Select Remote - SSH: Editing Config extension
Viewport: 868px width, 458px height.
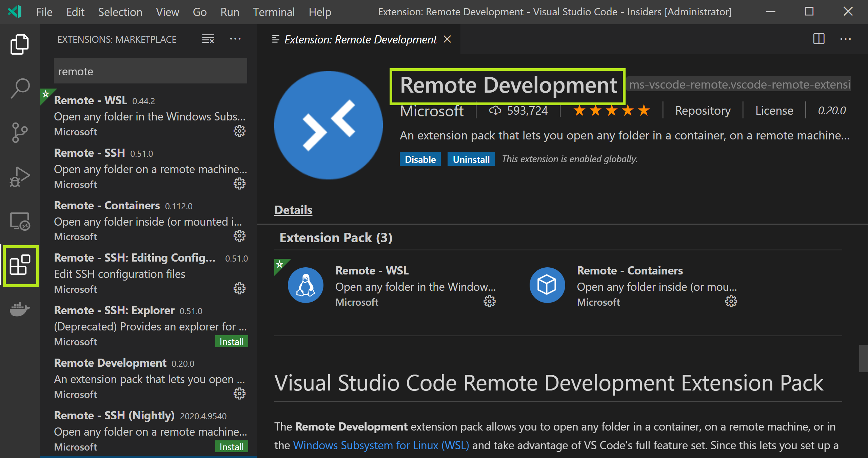[x=149, y=273]
